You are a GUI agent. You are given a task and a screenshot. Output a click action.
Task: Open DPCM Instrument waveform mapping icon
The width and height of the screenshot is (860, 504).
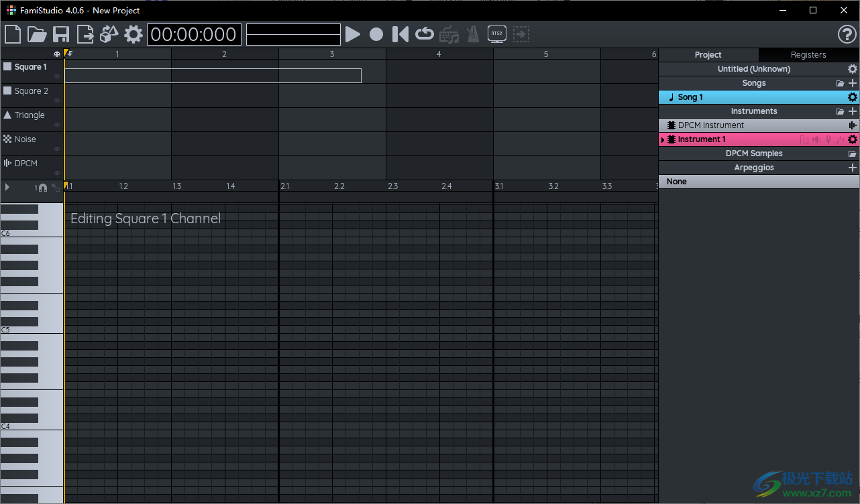853,125
